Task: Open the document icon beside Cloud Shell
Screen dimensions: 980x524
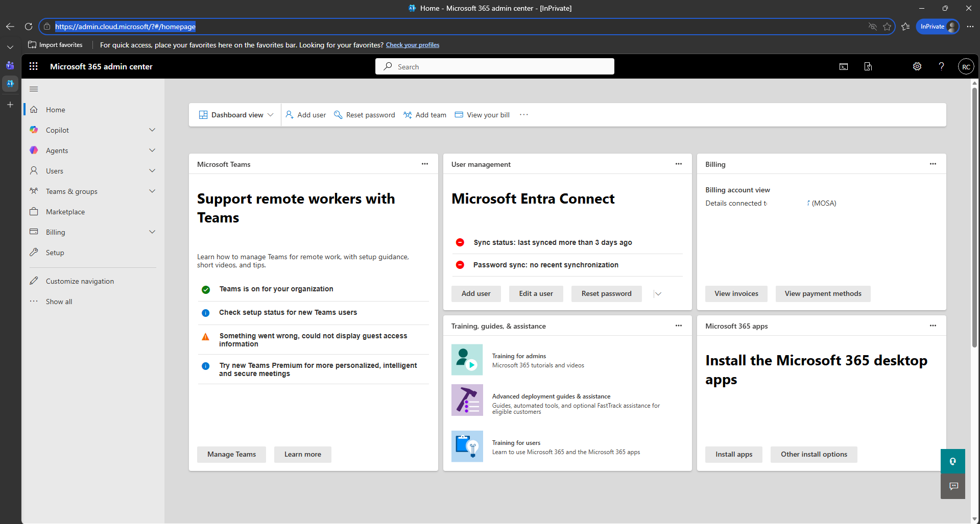Action: [868, 67]
